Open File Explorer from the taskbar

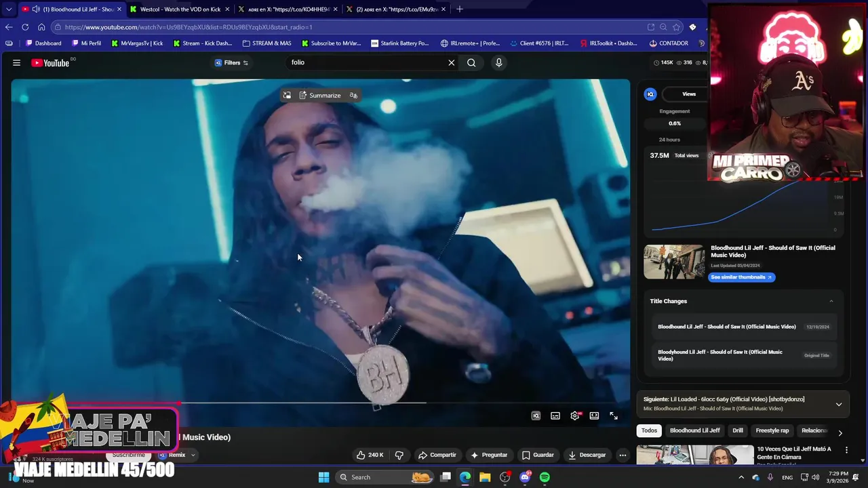pos(485,477)
